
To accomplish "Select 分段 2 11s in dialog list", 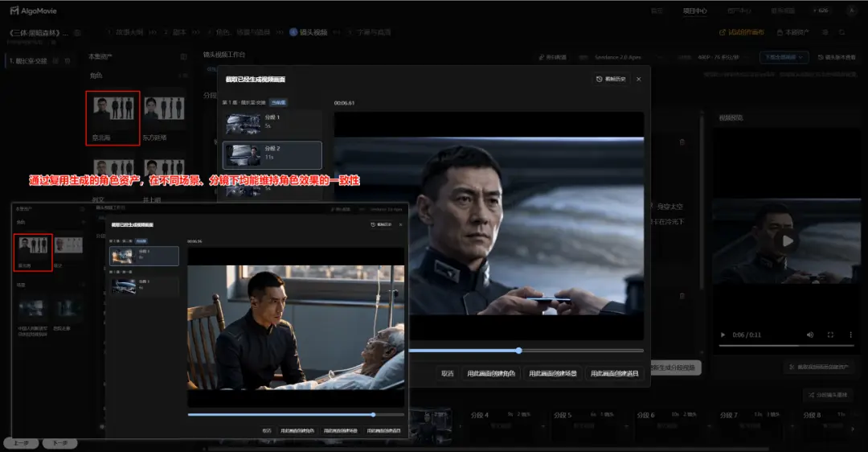I will pos(272,154).
